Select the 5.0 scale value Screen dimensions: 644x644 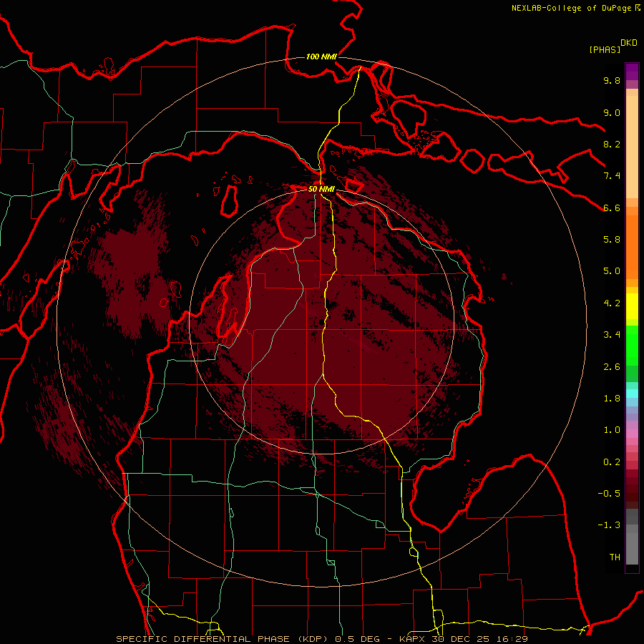click(x=612, y=271)
